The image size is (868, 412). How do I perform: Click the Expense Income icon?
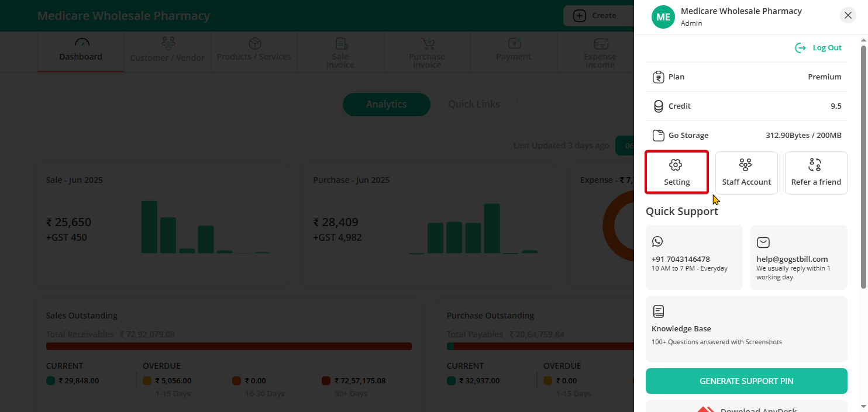tap(601, 44)
